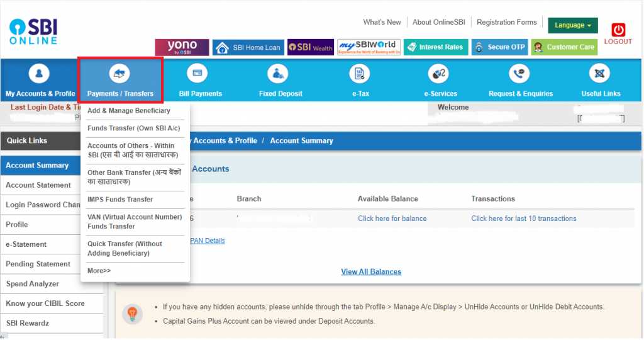
Task: Click the Request & Enquiries phone icon
Action: click(x=519, y=74)
